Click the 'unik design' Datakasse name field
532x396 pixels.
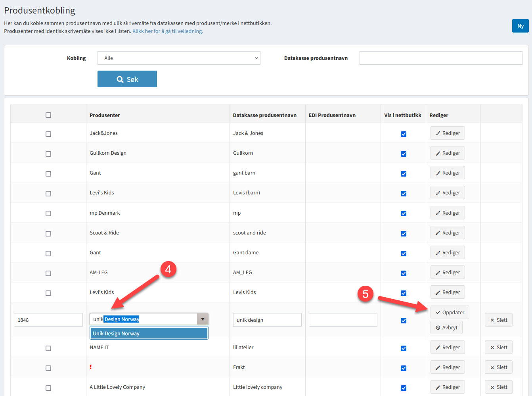pos(267,320)
